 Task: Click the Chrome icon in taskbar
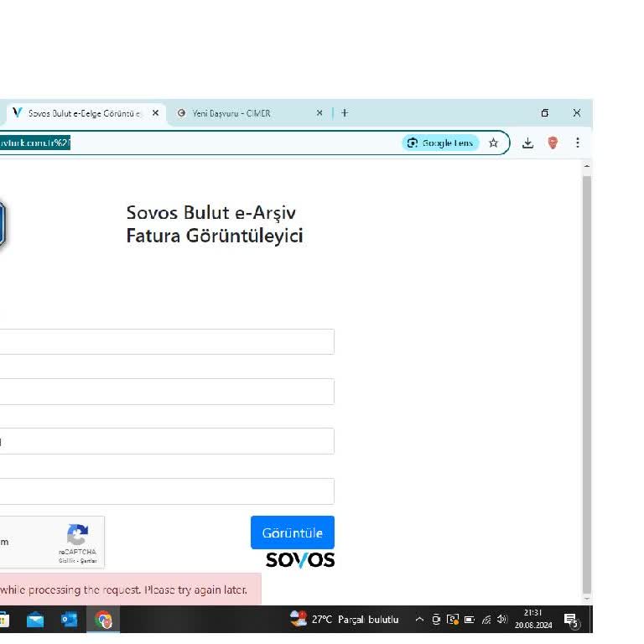(103, 620)
